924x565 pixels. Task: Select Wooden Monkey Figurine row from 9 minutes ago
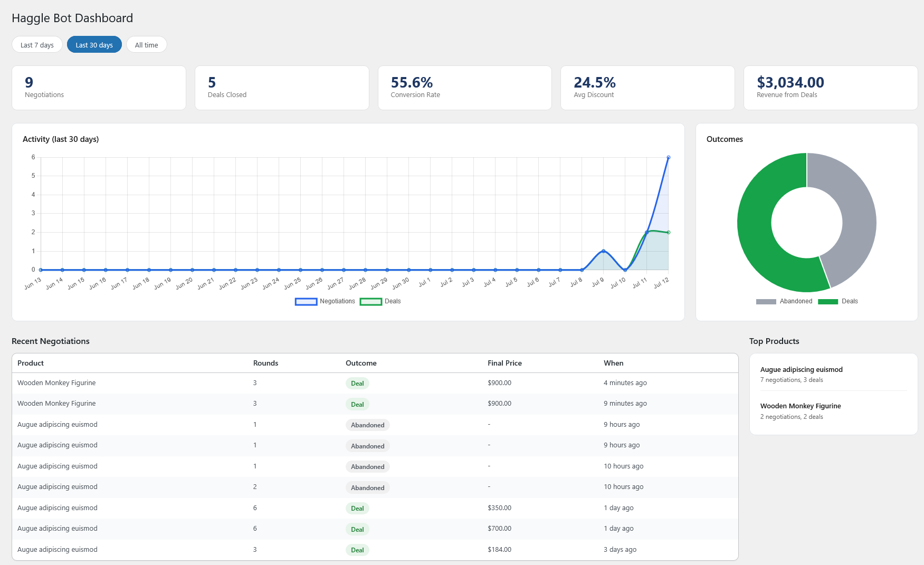click(375, 404)
